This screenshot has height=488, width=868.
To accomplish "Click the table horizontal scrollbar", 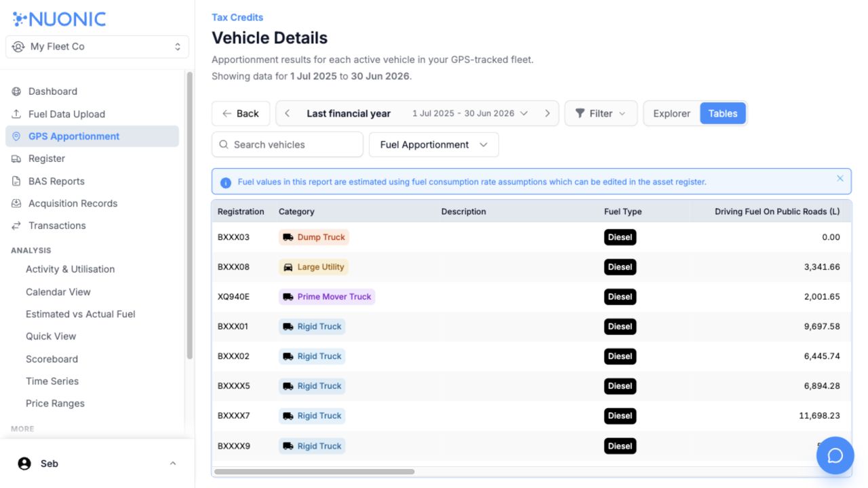I will 314,471.
